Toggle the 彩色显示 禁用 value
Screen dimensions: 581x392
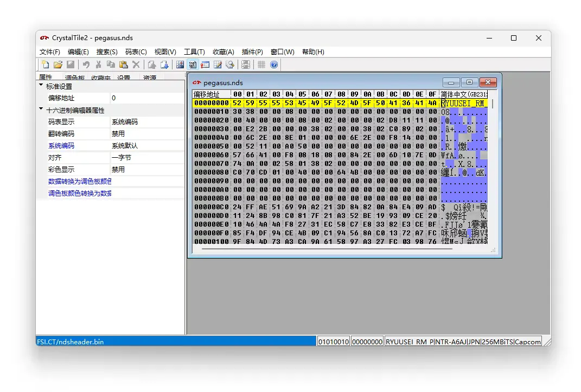(147, 170)
